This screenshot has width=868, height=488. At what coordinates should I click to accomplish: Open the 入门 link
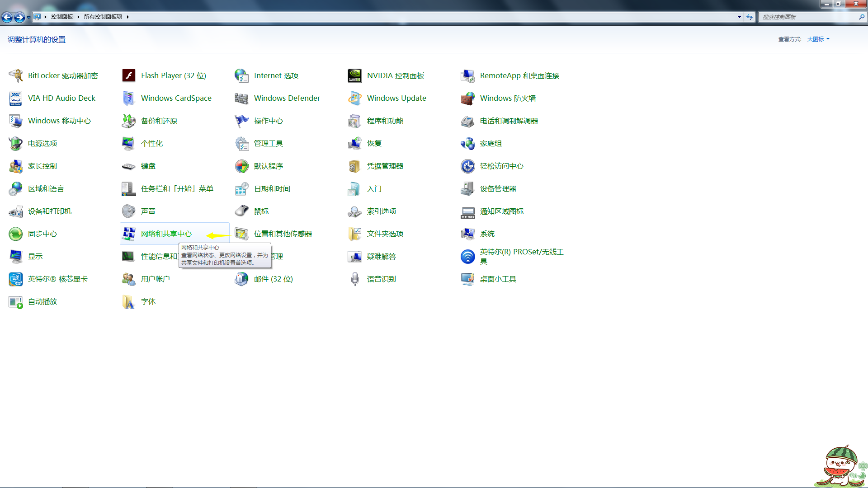click(374, 188)
